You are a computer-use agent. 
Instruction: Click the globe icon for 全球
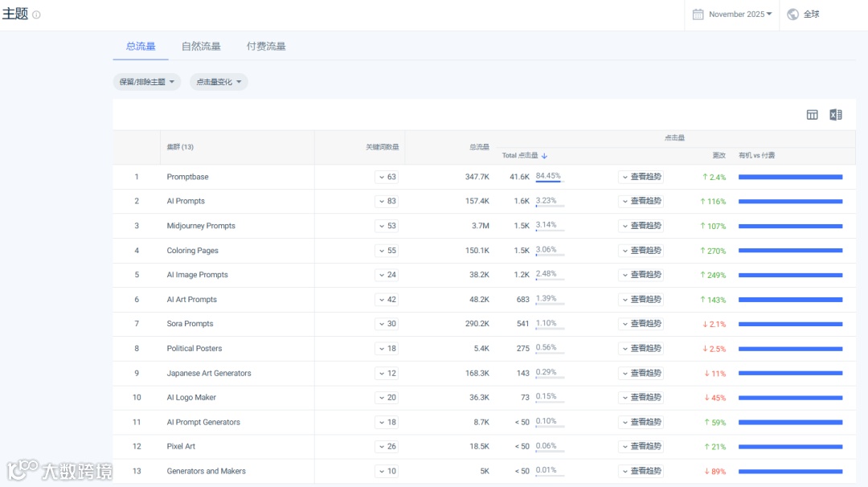(x=792, y=14)
